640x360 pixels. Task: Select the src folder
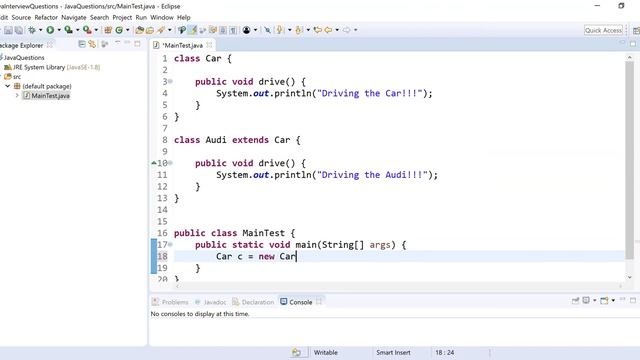click(x=13, y=76)
